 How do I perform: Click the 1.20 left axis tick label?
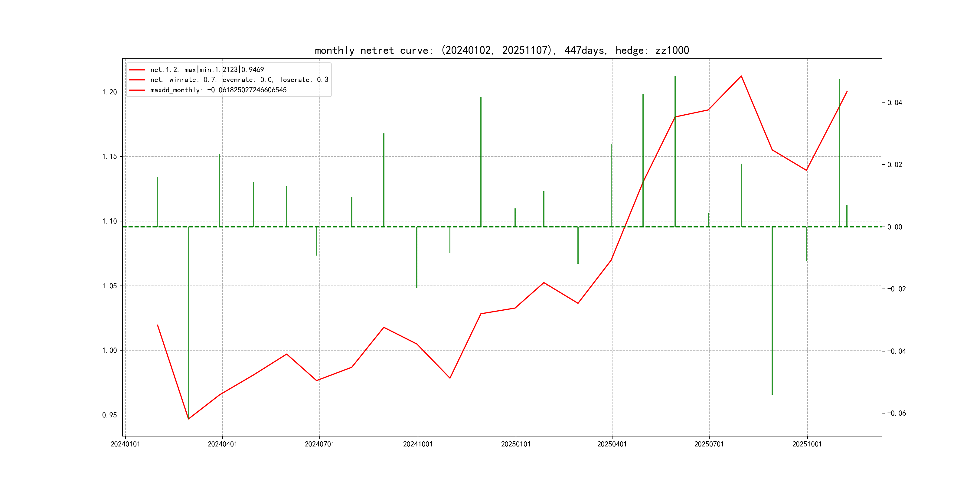click(109, 92)
